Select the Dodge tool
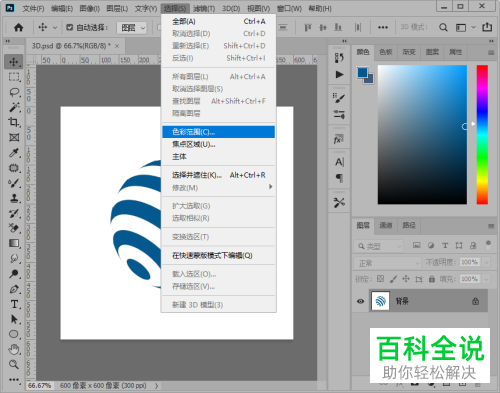Screen dimensions: 500x393 click(x=14, y=274)
